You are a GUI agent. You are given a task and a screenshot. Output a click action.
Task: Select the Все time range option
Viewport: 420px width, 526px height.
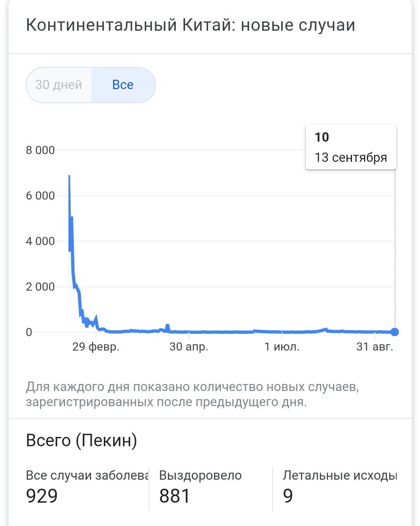pos(123,85)
